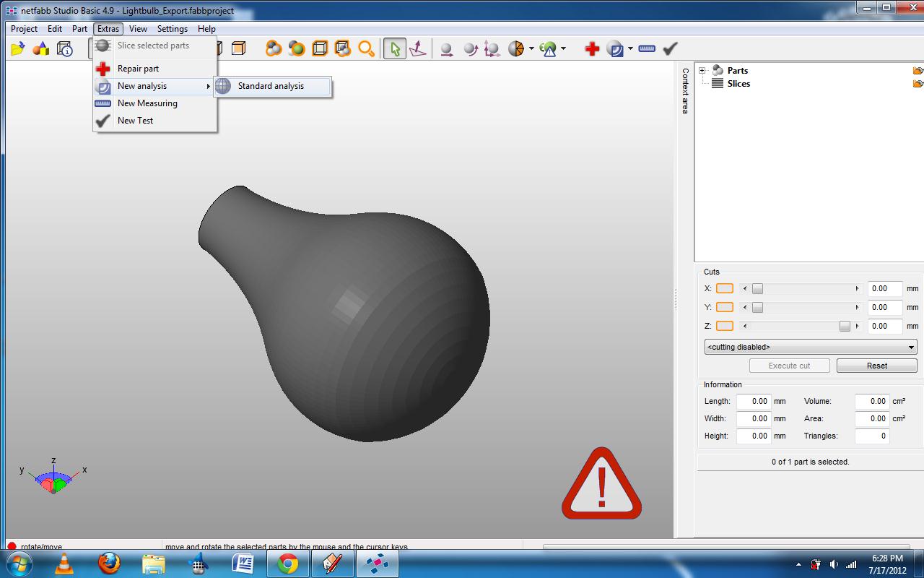Click the X cut value field
Viewport: 924px width, 578px height.
click(x=885, y=288)
